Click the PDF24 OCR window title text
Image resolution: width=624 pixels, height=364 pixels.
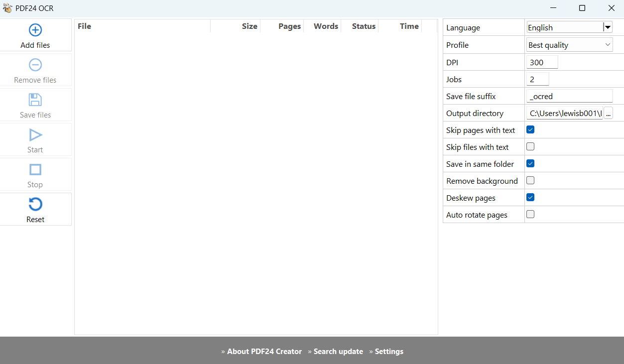(34, 8)
